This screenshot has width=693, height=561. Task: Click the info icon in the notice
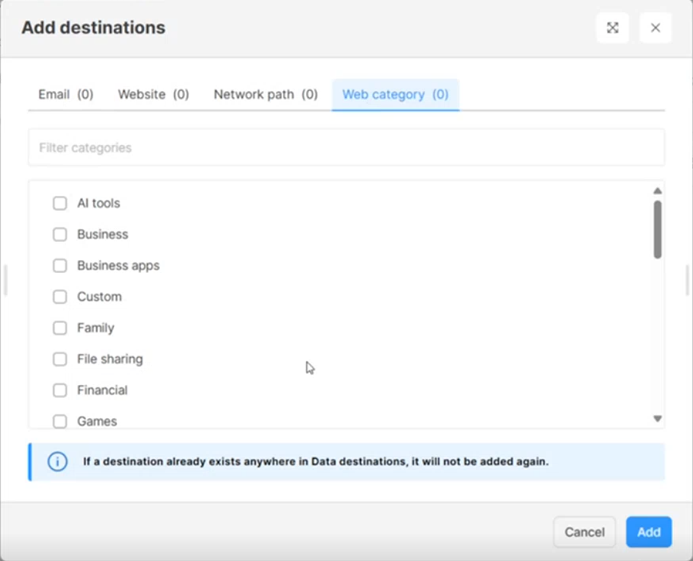pyautogui.click(x=57, y=462)
